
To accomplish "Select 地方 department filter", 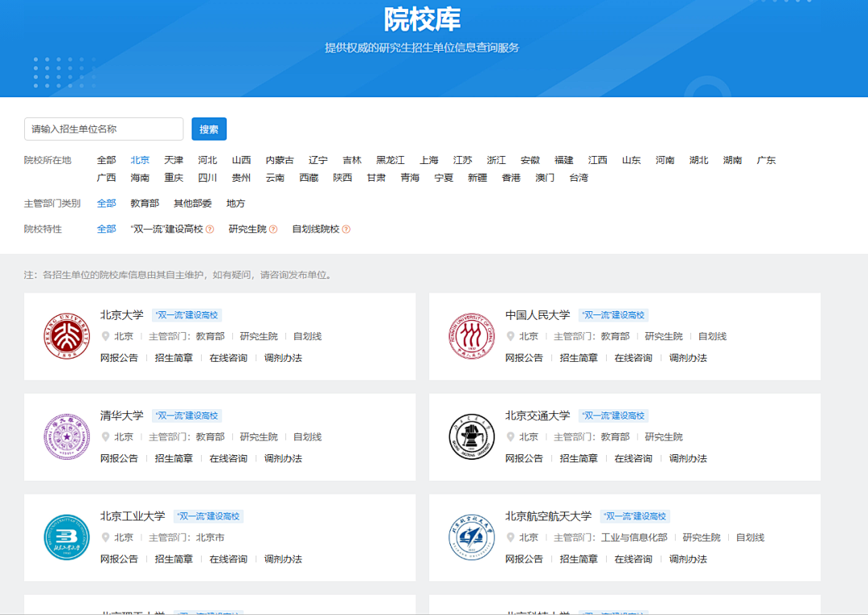I will click(x=235, y=203).
